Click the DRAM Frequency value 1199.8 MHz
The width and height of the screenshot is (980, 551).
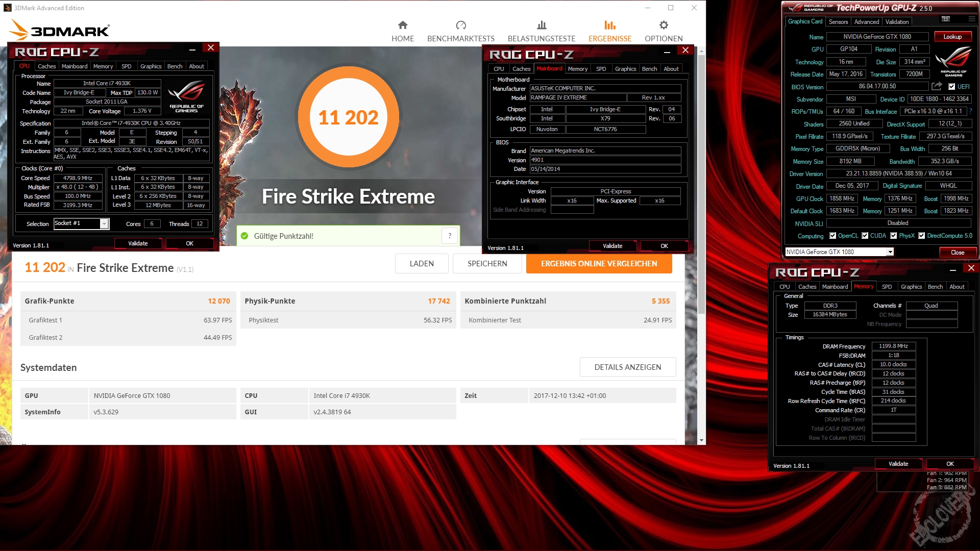(x=893, y=346)
